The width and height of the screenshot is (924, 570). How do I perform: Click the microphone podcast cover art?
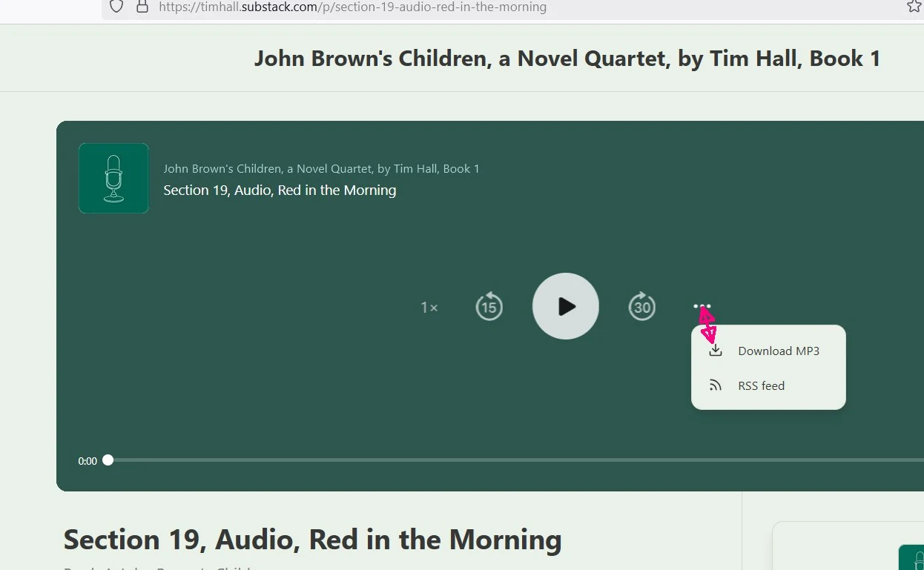[113, 178]
